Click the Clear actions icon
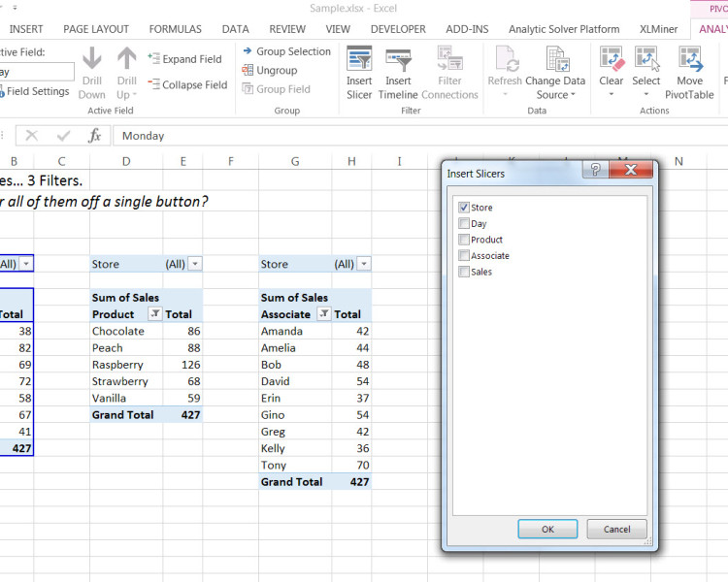 (x=612, y=60)
